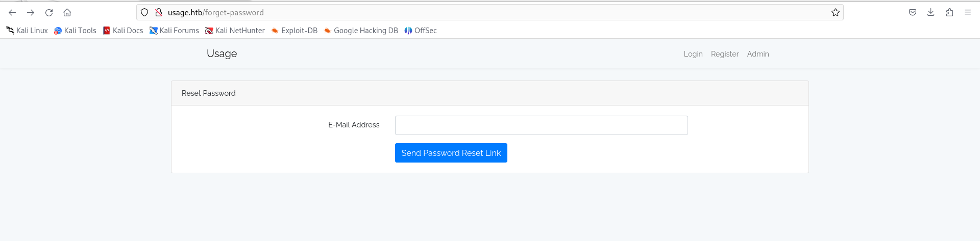Click the browser forward arrow
The image size is (980, 241).
(31, 13)
